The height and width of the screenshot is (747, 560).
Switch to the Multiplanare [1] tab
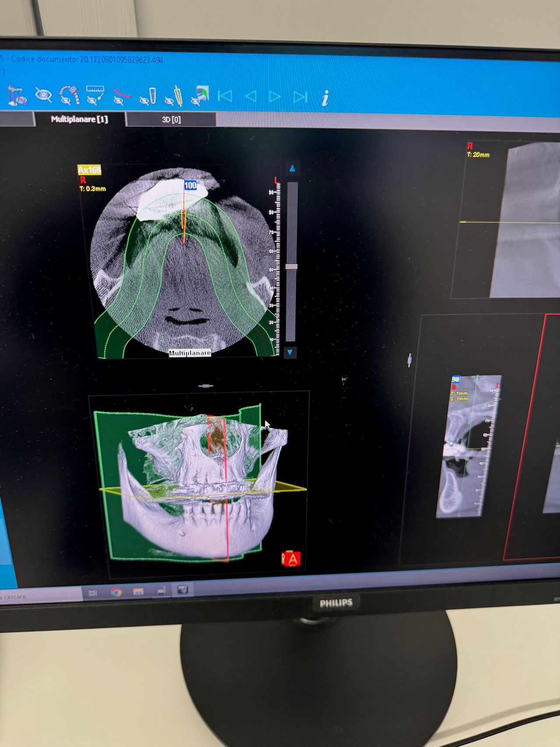[79, 119]
